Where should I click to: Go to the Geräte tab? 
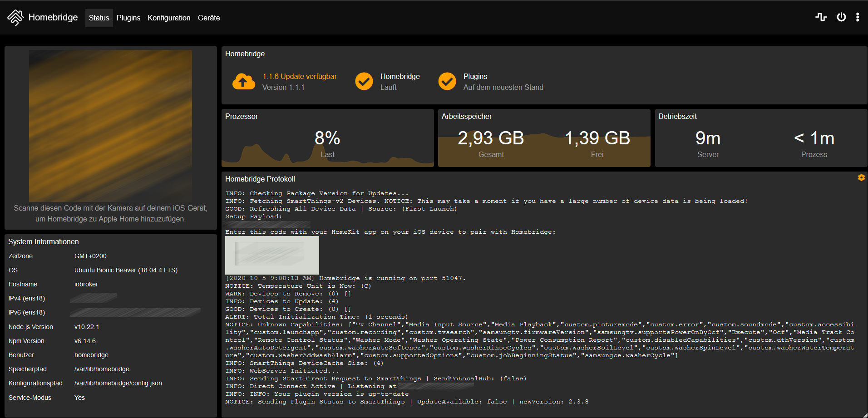pyautogui.click(x=209, y=18)
